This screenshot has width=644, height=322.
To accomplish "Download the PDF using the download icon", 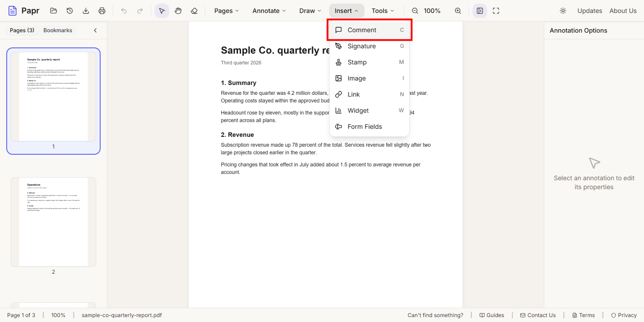I will (86, 11).
